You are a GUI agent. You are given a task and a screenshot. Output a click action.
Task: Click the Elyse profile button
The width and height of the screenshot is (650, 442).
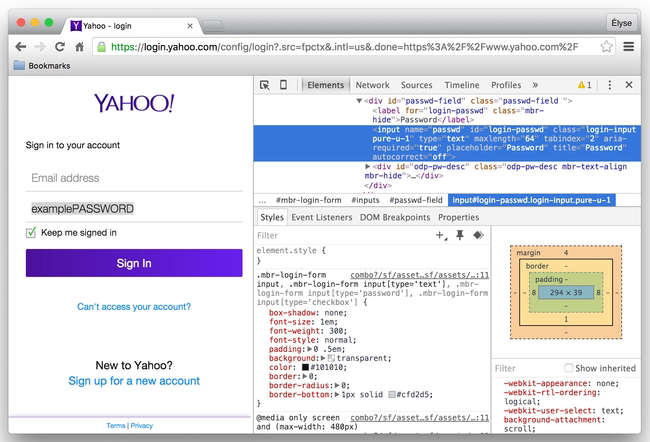pyautogui.click(x=621, y=23)
